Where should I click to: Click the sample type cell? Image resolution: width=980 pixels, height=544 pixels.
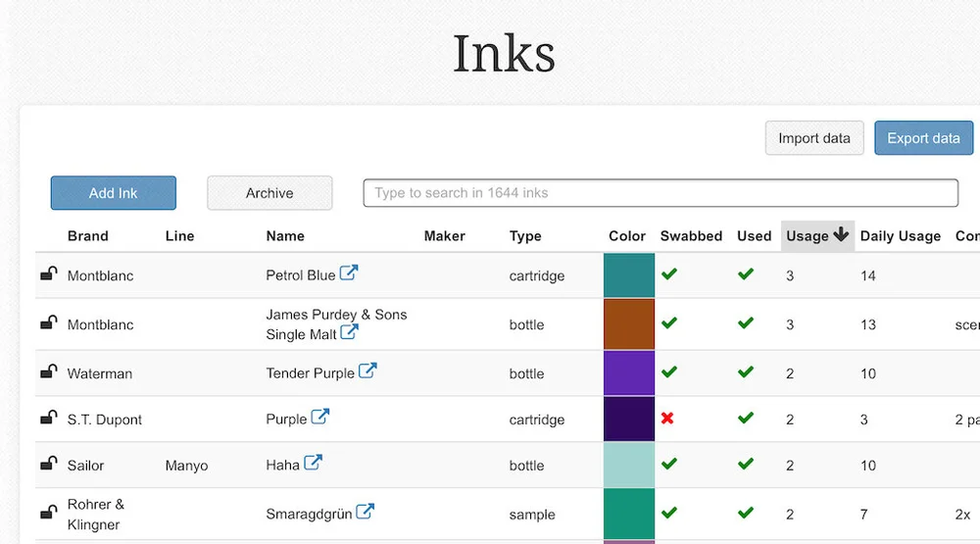pyautogui.click(x=532, y=515)
